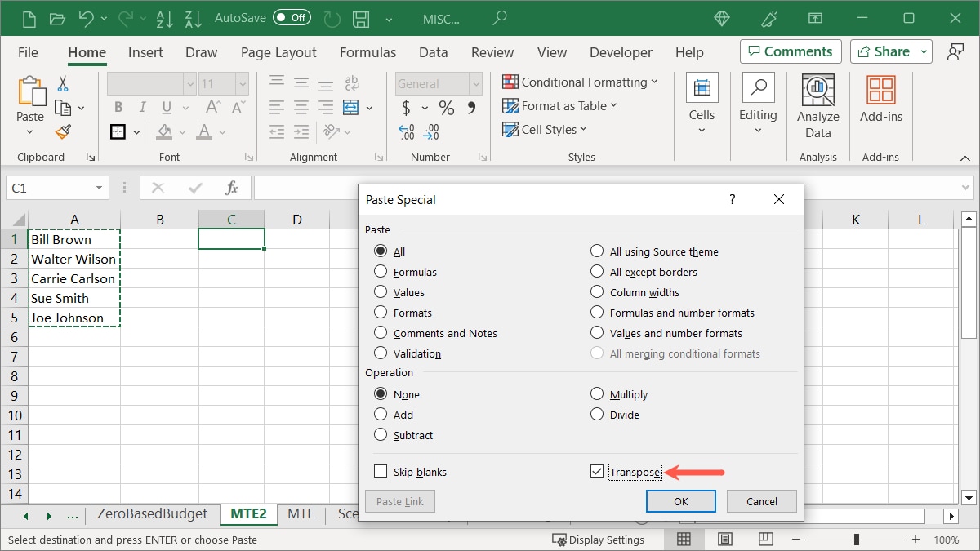Select the Values paste radio button
Viewport: 980px width, 551px height.
381,292
